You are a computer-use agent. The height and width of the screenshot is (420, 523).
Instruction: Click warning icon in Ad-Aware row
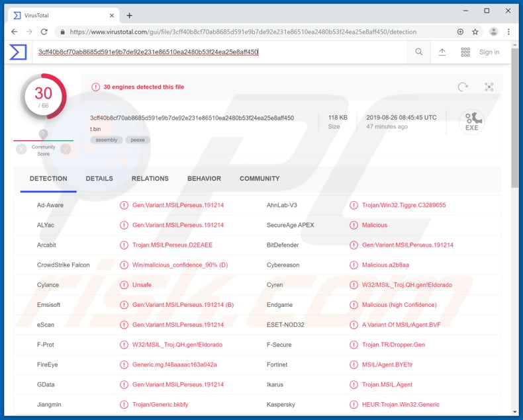tap(124, 205)
